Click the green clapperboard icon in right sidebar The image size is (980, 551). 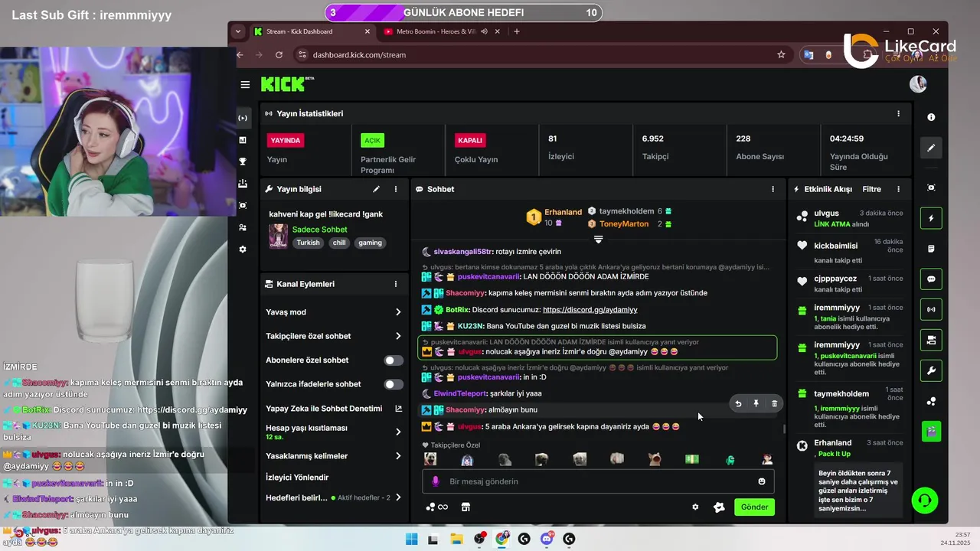coord(931,432)
